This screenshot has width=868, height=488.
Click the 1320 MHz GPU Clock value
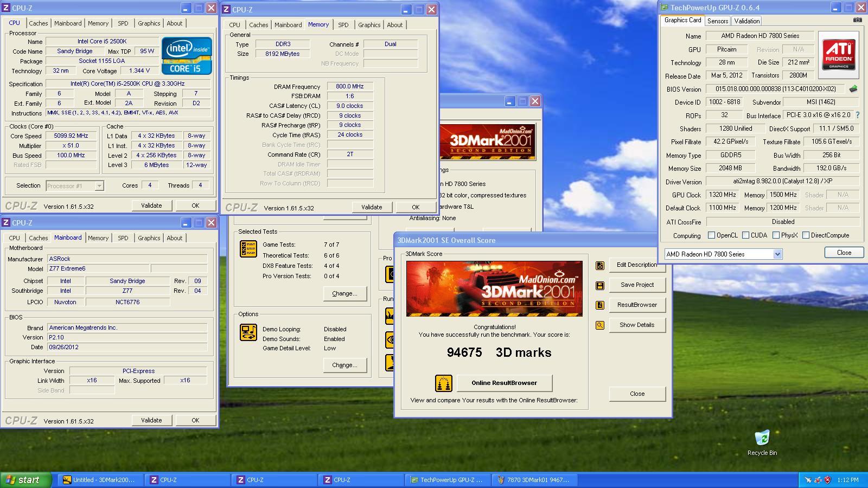coord(723,195)
